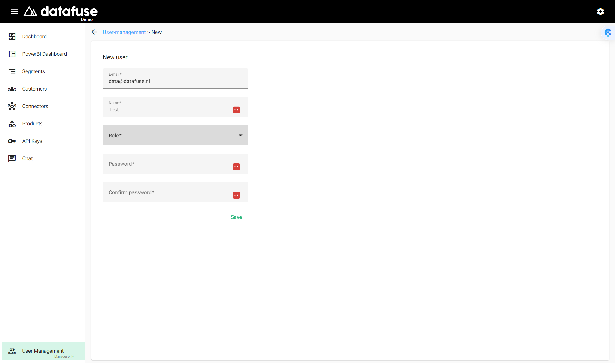Focus the Name input field
The image size is (615, 364).
coord(175,107)
